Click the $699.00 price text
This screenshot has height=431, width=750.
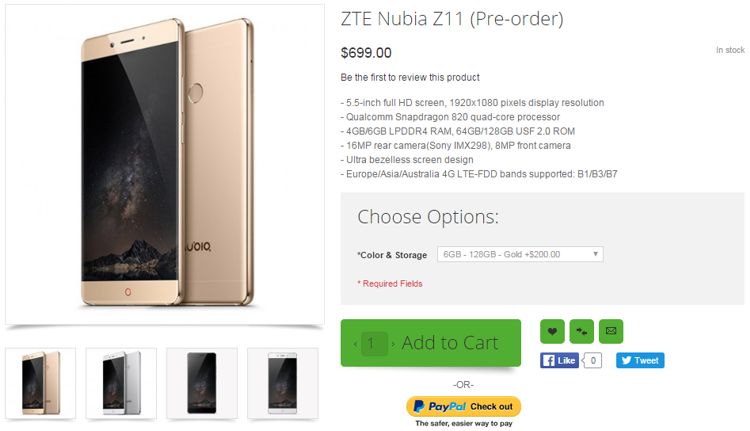pyautogui.click(x=366, y=52)
